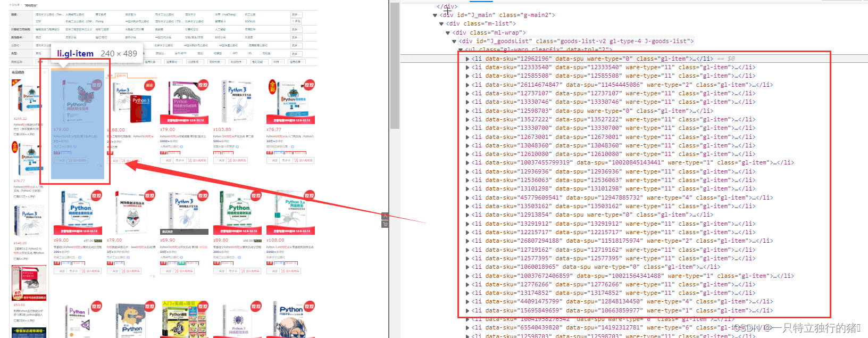Select li row with data-sku 12776266
Image resolution: width=868 pixels, height=338 pixels.
pos(613,284)
